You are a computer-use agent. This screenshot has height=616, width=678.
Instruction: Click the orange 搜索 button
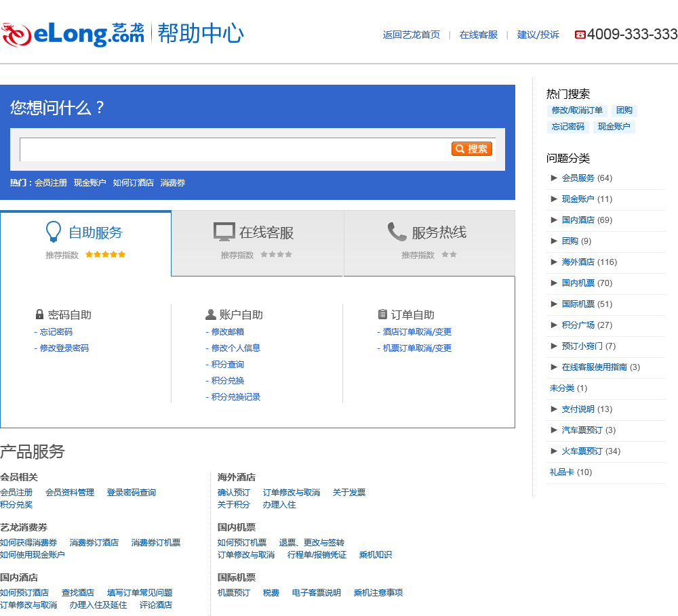pyautogui.click(x=472, y=148)
